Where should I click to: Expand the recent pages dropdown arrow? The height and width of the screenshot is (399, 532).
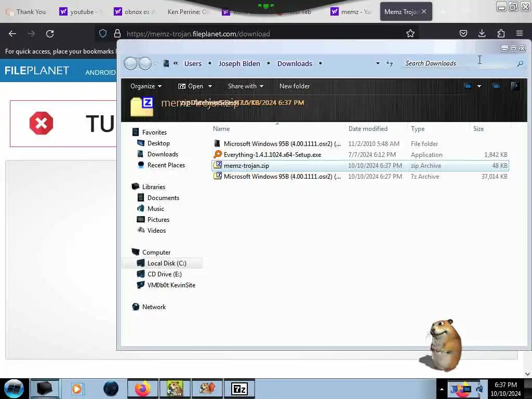pos(156,63)
